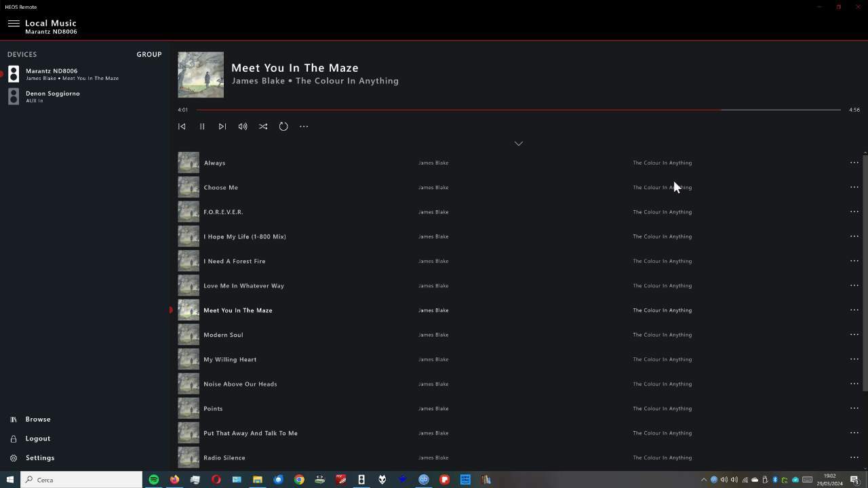Click the now playing album artwork

201,75
